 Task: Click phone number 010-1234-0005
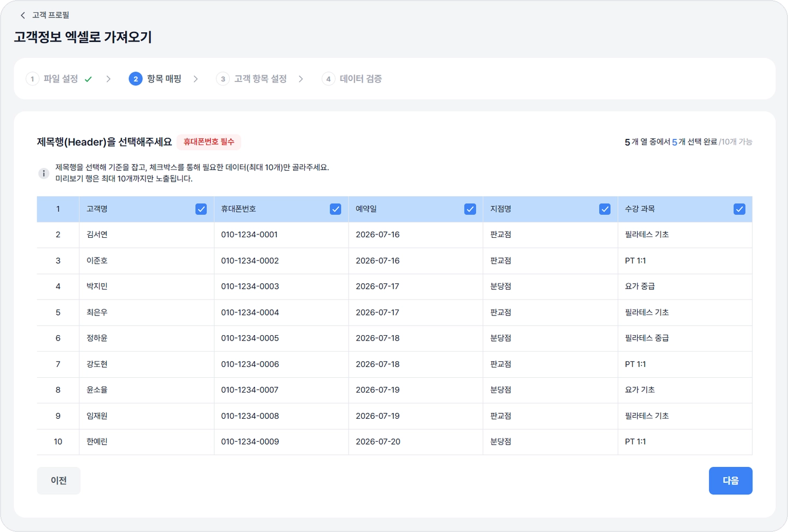(x=250, y=338)
